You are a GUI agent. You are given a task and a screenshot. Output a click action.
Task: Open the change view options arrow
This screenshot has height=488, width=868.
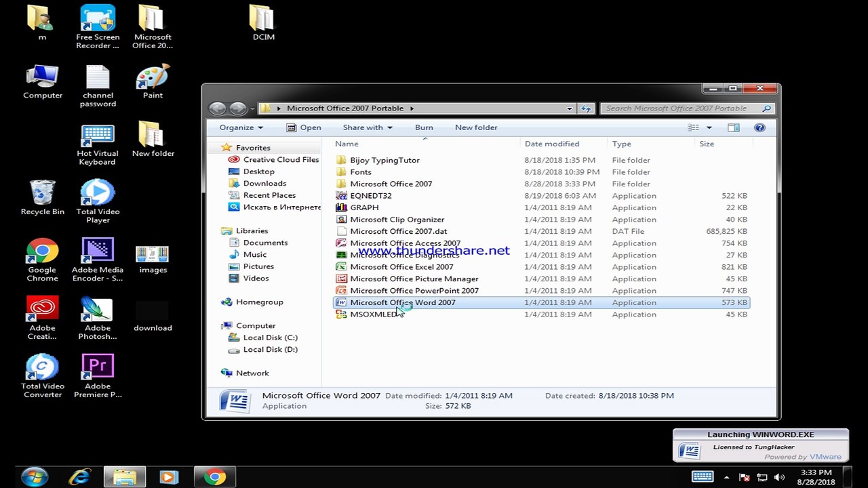tap(709, 127)
